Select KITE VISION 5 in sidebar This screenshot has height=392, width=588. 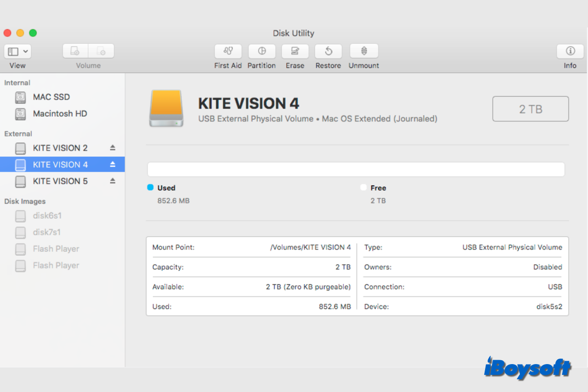[60, 181]
